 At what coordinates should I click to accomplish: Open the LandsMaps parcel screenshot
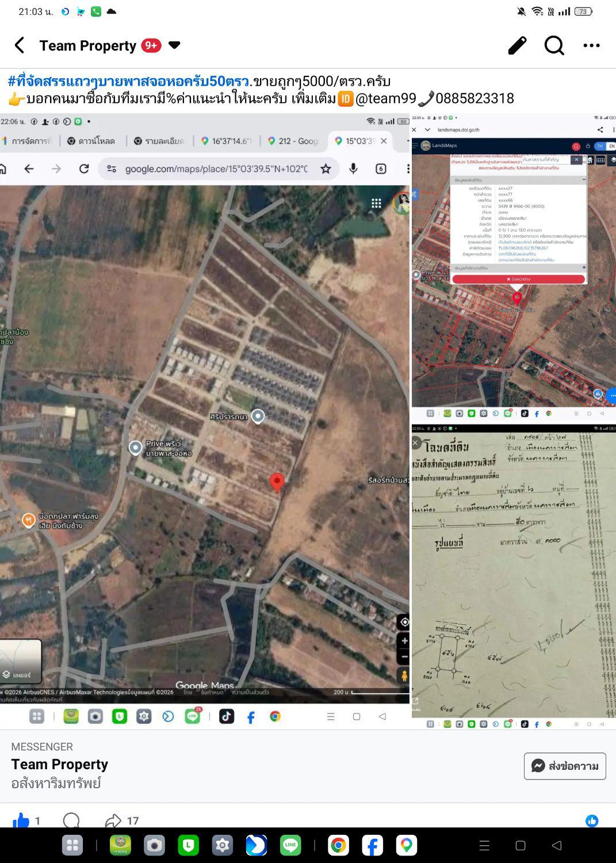[514, 266]
